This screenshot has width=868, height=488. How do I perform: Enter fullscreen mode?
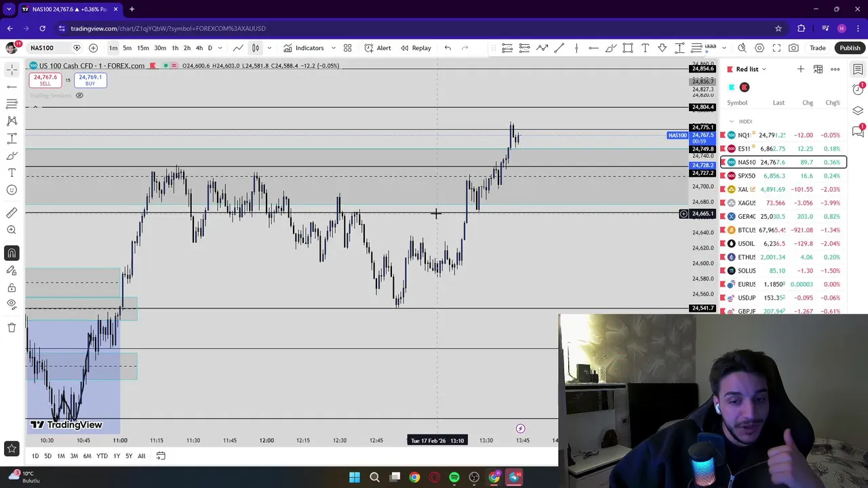tap(776, 48)
